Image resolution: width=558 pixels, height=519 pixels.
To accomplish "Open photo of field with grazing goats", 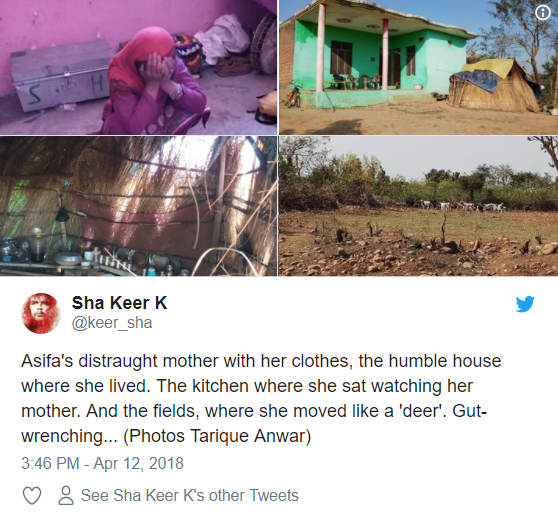I will point(418,206).
